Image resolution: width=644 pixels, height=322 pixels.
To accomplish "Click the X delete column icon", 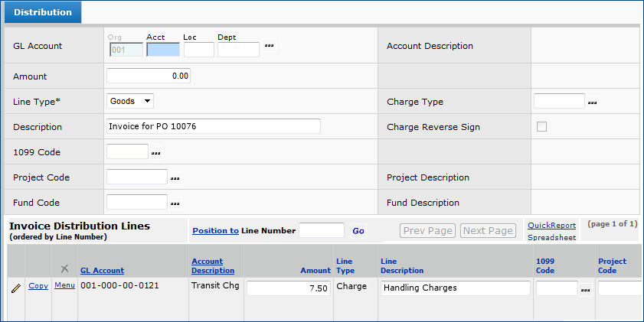I will pyautogui.click(x=64, y=268).
